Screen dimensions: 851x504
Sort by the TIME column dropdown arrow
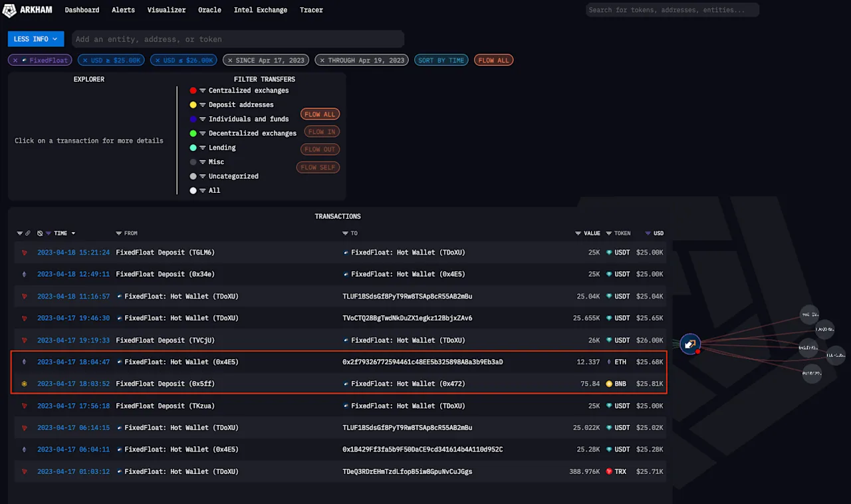point(73,233)
